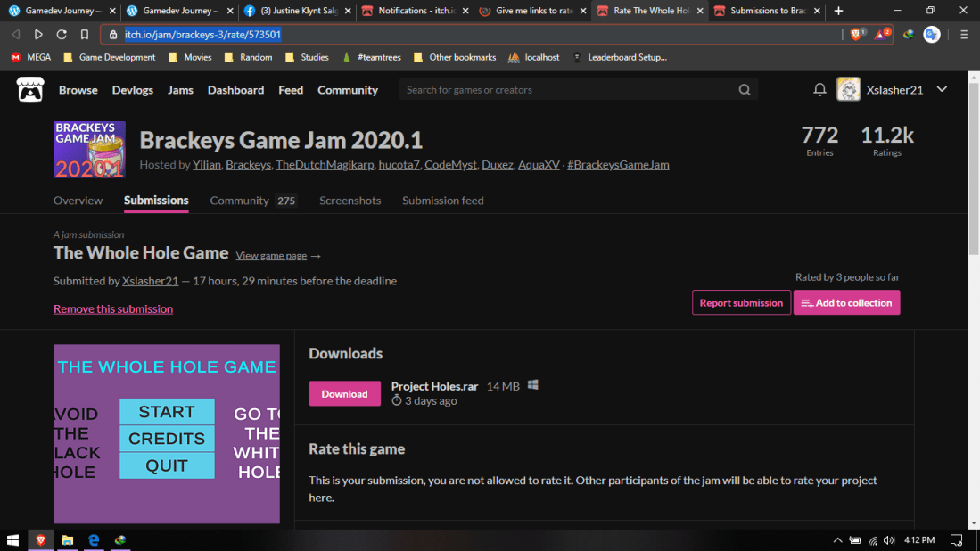This screenshot has width=980, height=551.
Task: Switch to the Community tab
Action: coord(239,201)
